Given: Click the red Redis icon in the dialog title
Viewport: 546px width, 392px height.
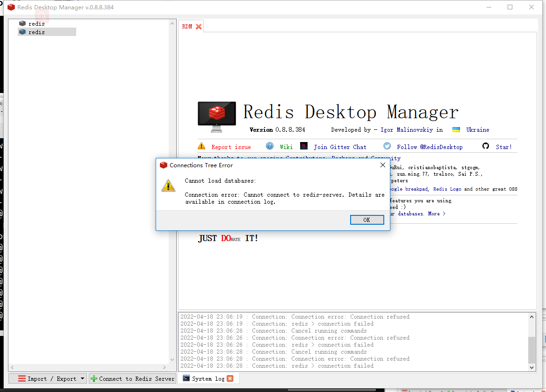Looking at the screenshot, I should (x=164, y=165).
